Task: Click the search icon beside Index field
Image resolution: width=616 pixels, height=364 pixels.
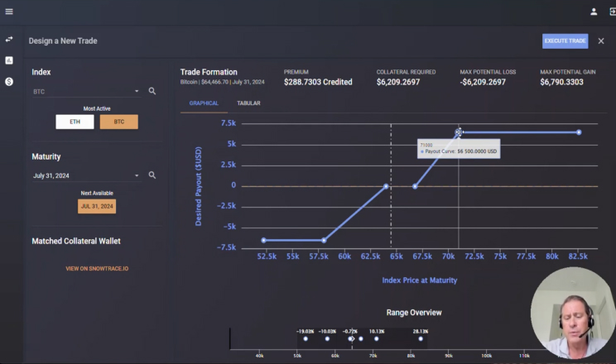Action: click(x=152, y=91)
